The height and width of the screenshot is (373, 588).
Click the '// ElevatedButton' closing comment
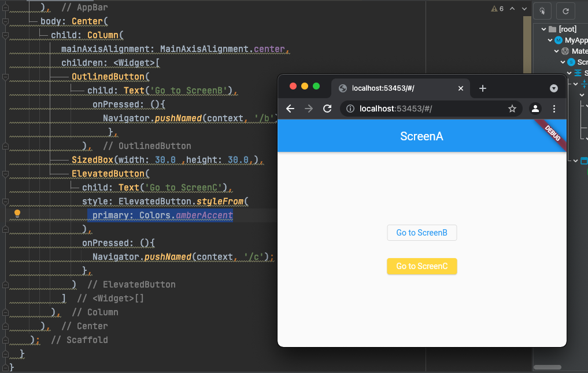(x=131, y=285)
